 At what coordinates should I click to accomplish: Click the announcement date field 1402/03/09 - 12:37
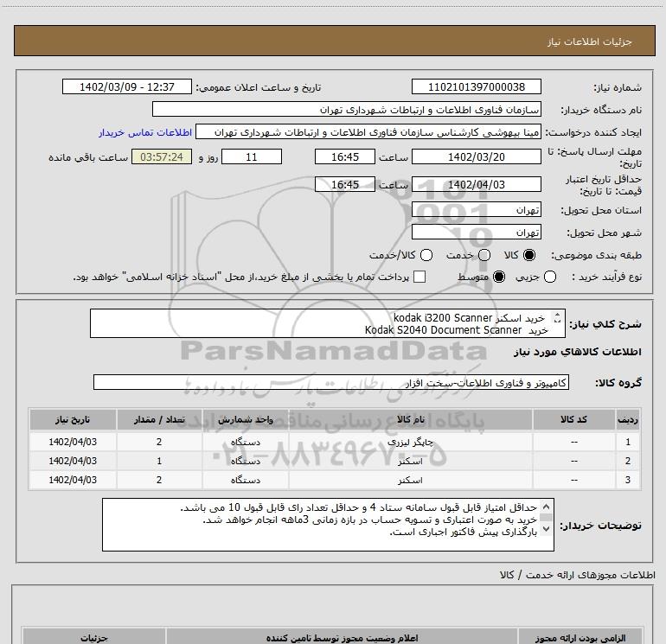tap(127, 87)
